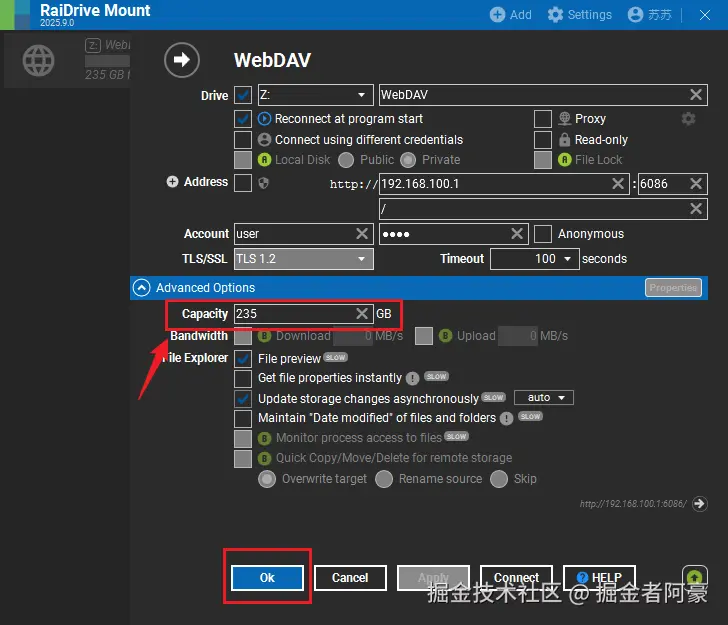Click the Connect button
The image size is (728, 625).
(516, 578)
